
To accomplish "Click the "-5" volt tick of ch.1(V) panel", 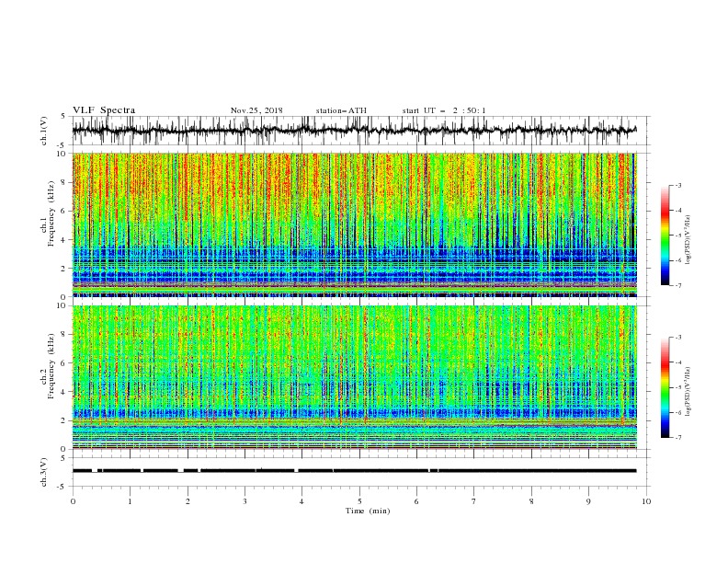I will click(63, 145).
